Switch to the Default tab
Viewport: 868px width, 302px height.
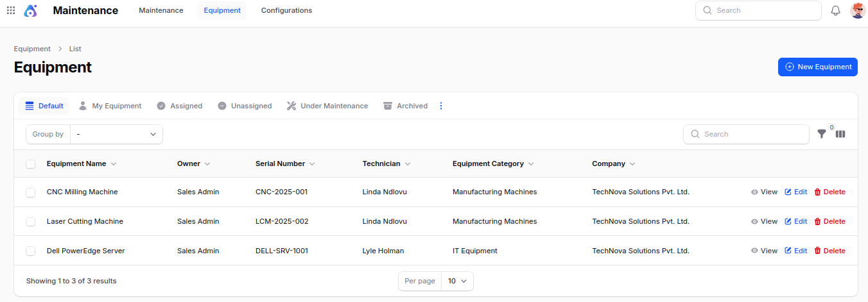44,106
